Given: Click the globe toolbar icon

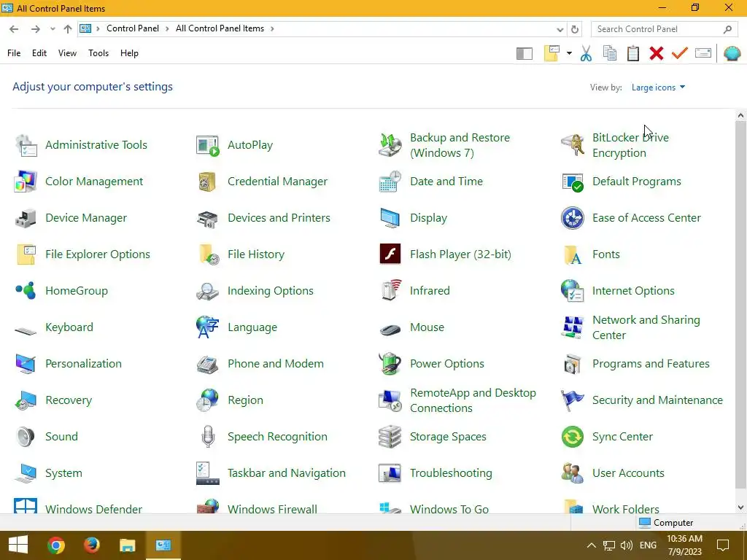Looking at the screenshot, I should point(732,53).
